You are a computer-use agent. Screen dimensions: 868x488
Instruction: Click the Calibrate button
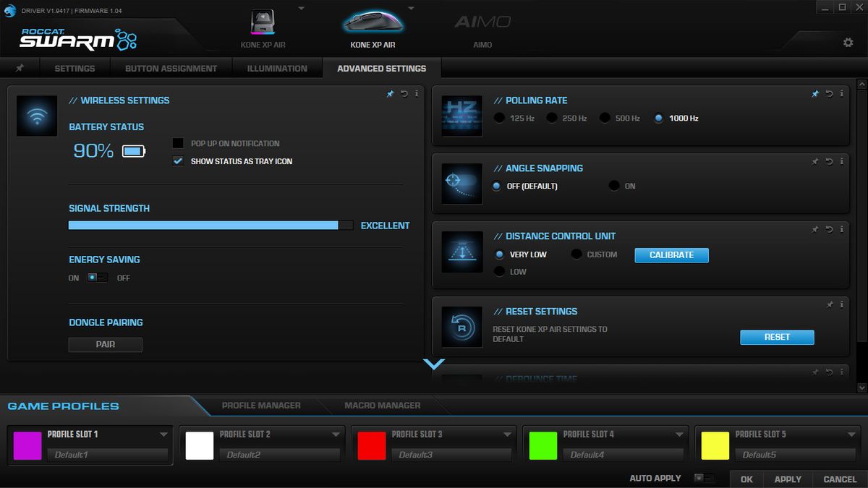pos(671,255)
